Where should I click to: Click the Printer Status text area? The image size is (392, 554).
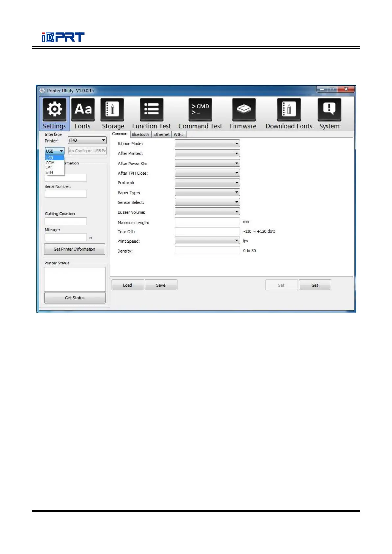tap(75, 279)
